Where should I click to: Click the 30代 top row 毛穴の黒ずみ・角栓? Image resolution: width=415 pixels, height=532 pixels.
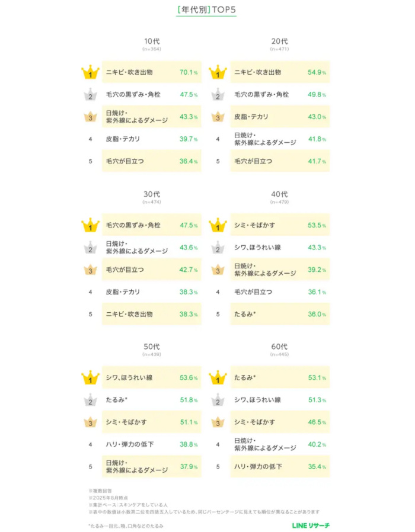coord(133,225)
